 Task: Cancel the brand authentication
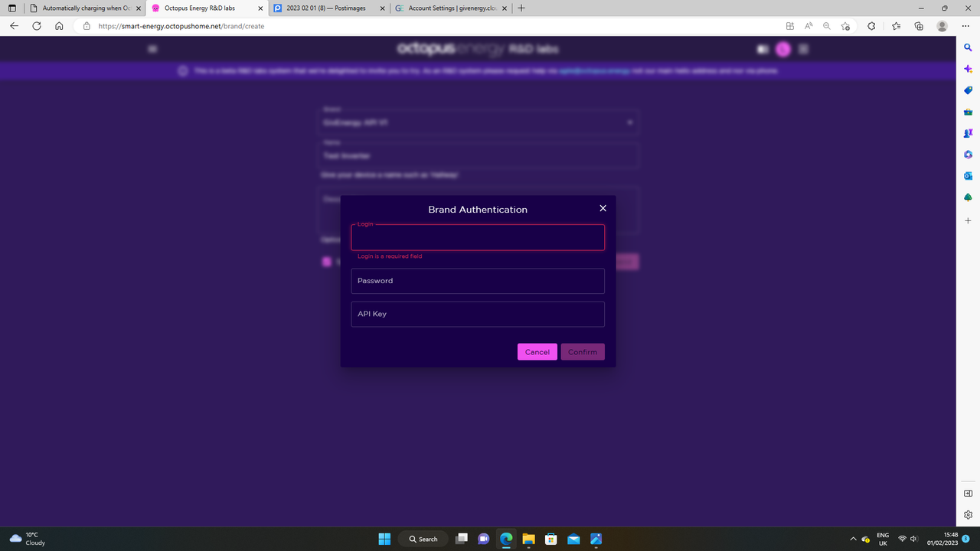tap(537, 352)
